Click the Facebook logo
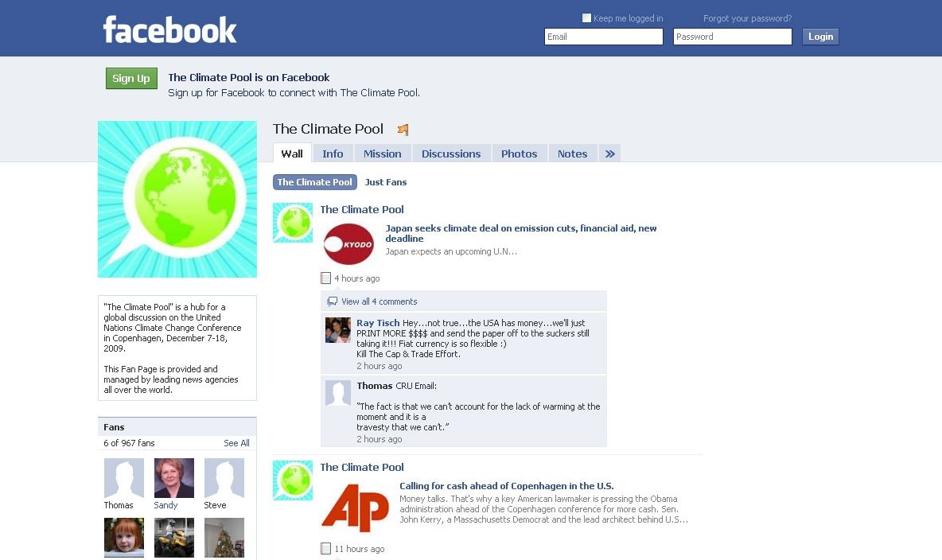The height and width of the screenshot is (560, 942). pos(170,29)
